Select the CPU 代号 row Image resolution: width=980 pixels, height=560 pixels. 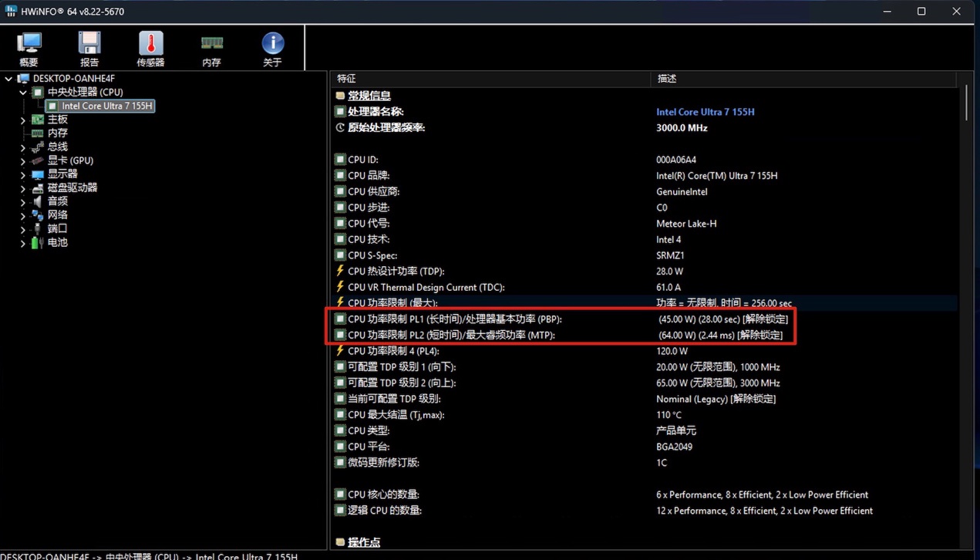point(645,224)
